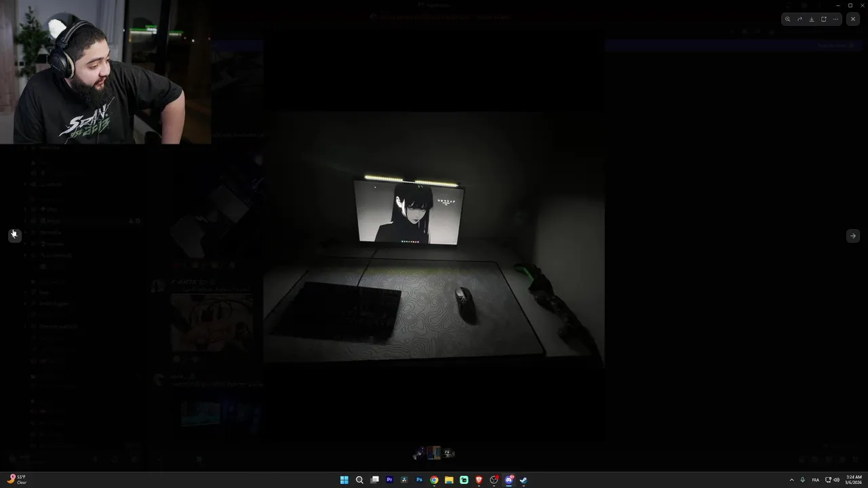Go to the next image arrow
This screenshot has height=488, width=868.
pos(853,236)
